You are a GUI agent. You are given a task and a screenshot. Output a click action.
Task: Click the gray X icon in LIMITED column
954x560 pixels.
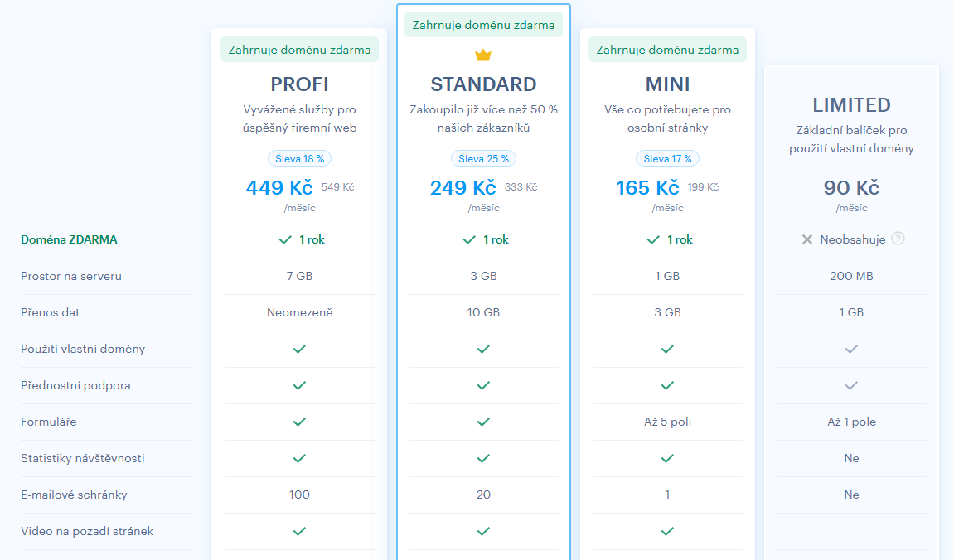click(807, 239)
